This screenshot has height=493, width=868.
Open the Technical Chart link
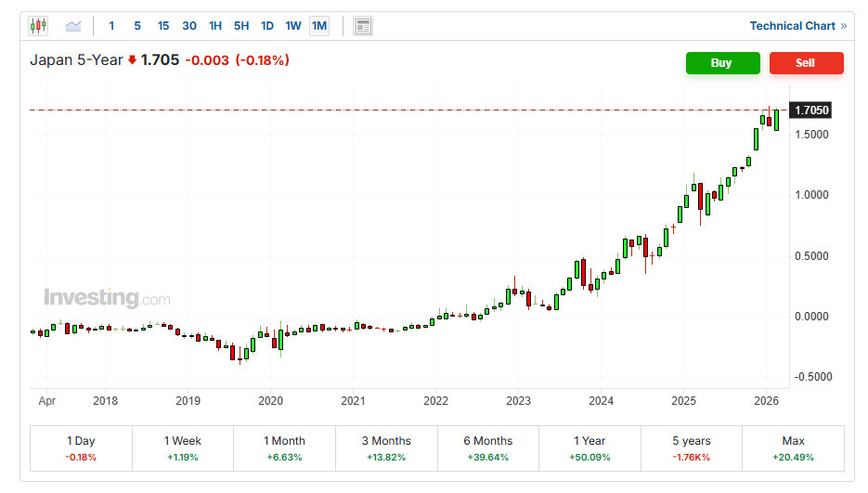coord(798,26)
